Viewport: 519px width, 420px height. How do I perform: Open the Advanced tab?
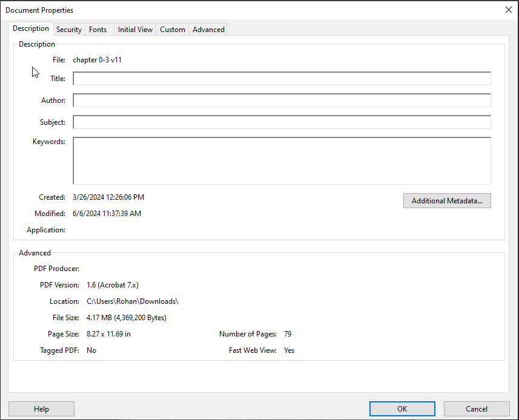click(x=208, y=30)
